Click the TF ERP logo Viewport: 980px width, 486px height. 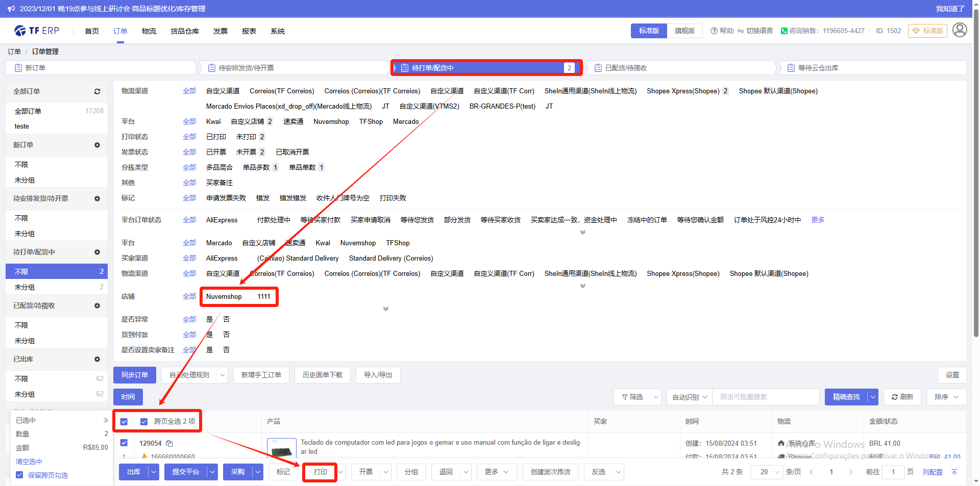(x=37, y=31)
